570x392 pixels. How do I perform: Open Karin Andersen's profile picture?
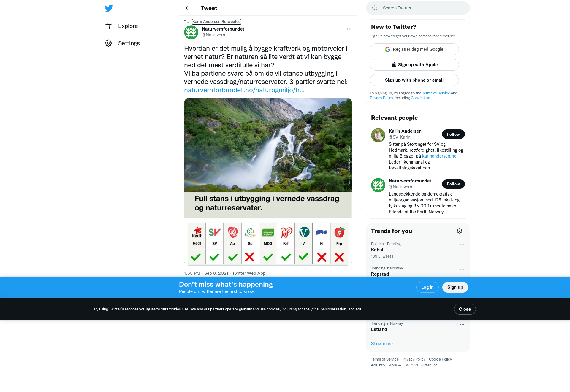click(378, 135)
